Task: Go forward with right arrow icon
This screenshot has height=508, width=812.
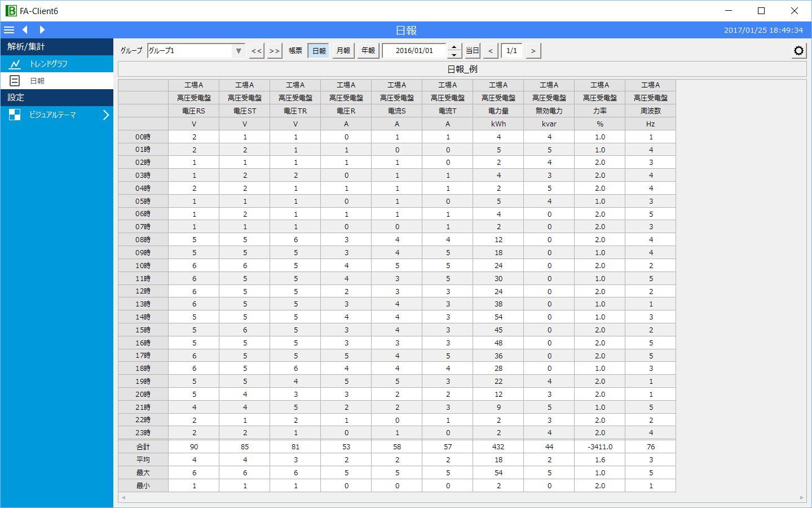Action: tap(42, 30)
